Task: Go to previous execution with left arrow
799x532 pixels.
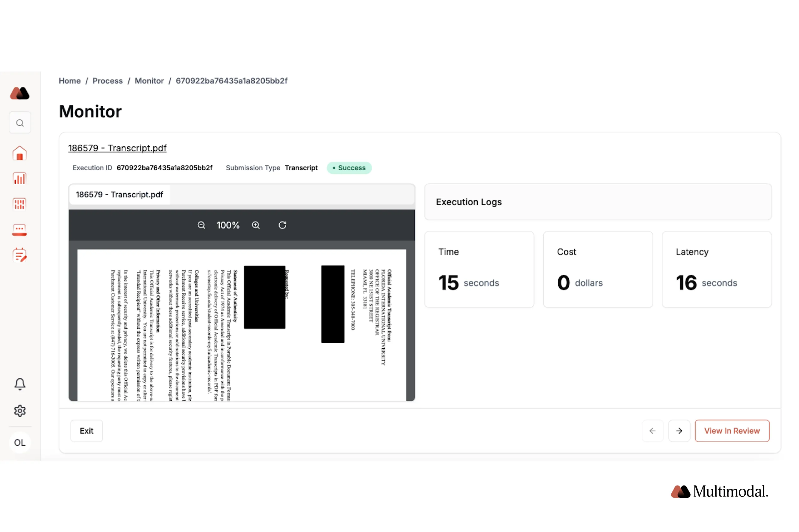Action: 652,431
